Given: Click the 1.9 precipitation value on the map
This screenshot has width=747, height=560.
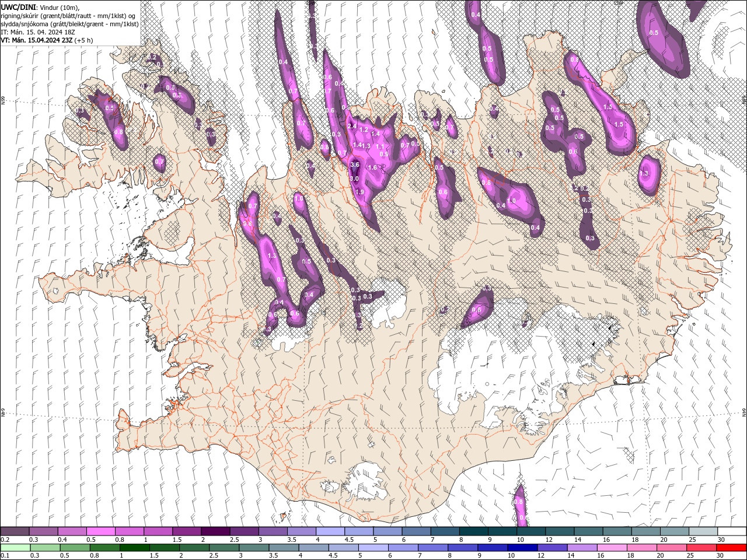Looking at the screenshot, I should click(359, 192).
